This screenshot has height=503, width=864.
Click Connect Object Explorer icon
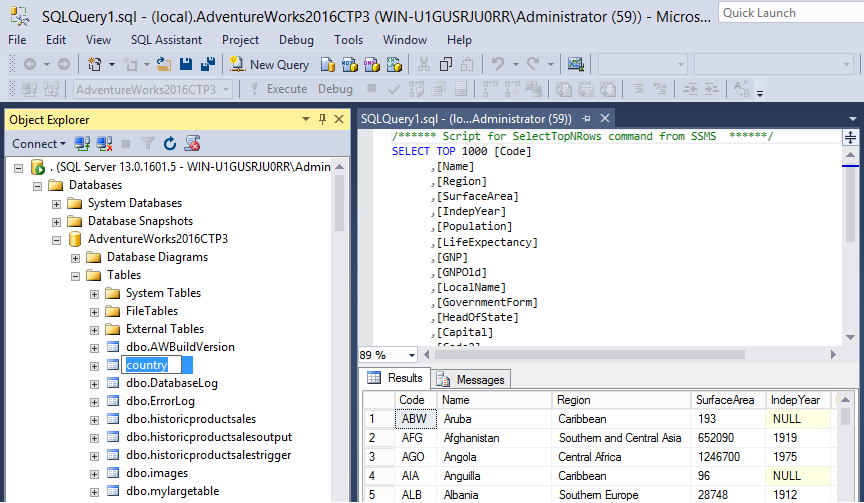[x=82, y=144]
